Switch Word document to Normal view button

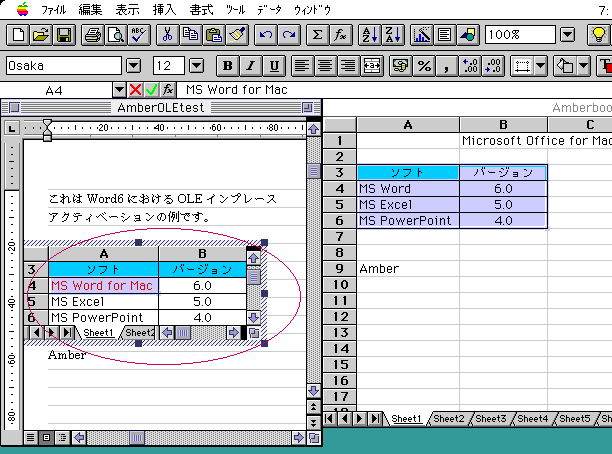[30, 438]
